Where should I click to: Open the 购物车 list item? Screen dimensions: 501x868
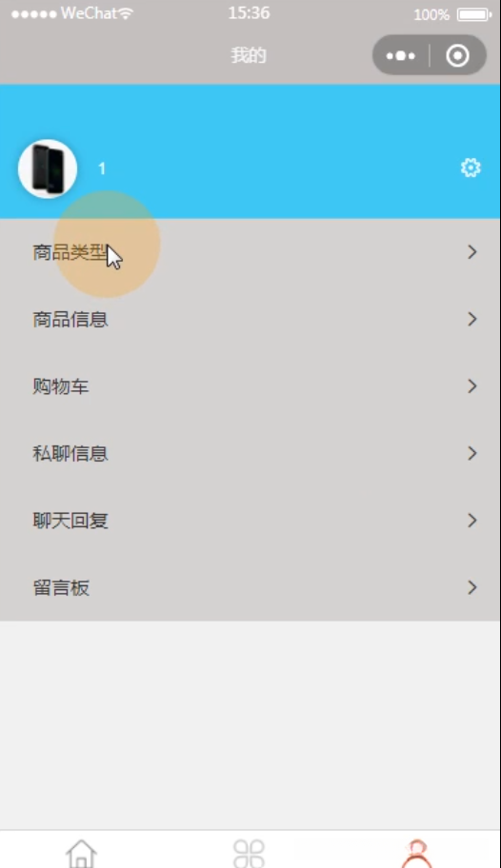[250, 385]
